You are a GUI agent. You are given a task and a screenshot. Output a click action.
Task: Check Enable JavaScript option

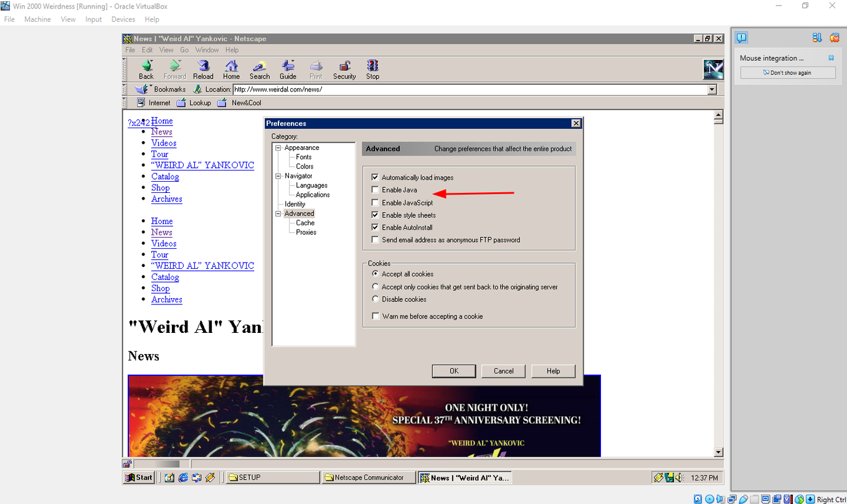click(x=375, y=202)
